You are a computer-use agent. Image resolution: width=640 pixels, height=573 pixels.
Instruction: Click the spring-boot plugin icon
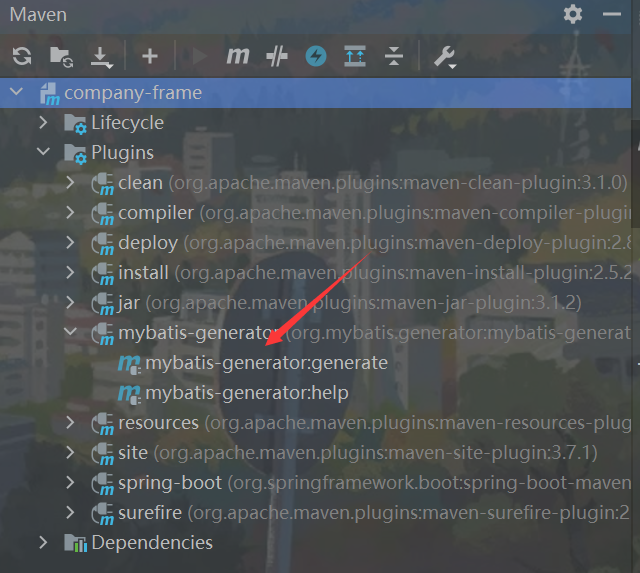click(x=102, y=484)
